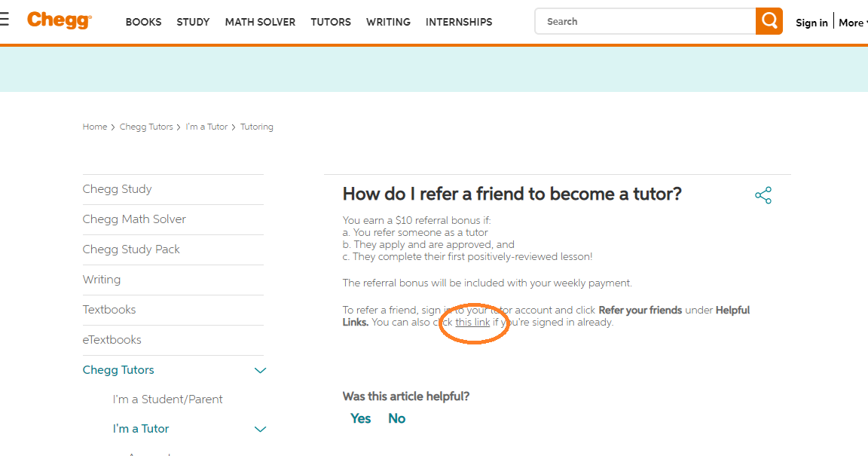Open the STUDY menu

point(193,22)
